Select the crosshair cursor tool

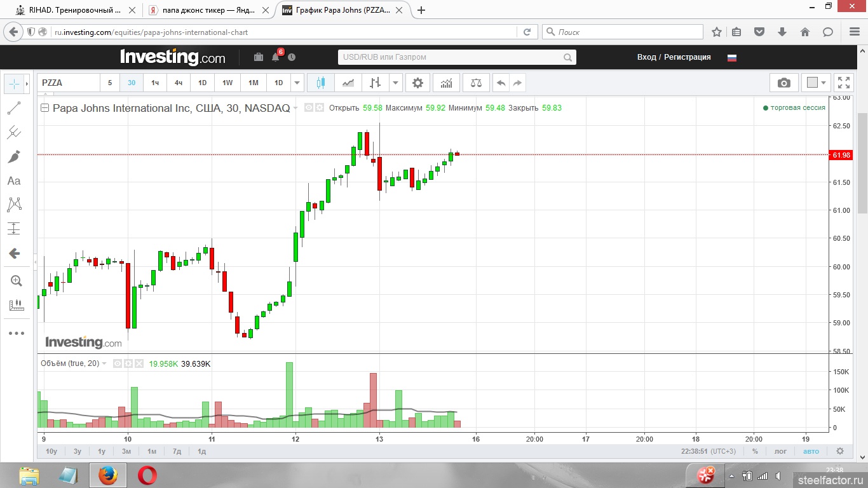14,83
